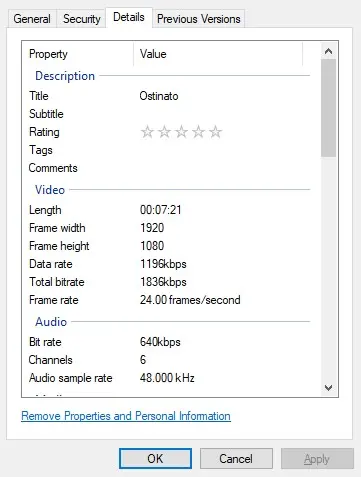Open Remove Properties and Personal Information link
Viewport: 361px width, 477px height.
pos(126,416)
